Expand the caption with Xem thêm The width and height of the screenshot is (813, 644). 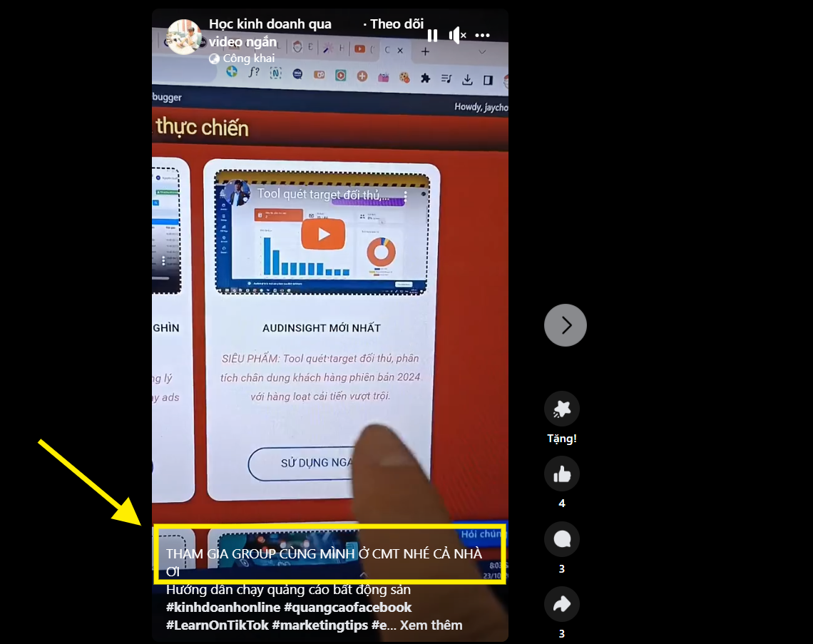[x=431, y=625]
